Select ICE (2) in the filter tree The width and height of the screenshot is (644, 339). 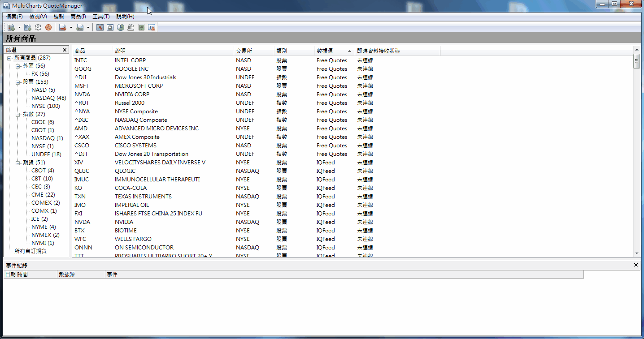click(x=39, y=219)
